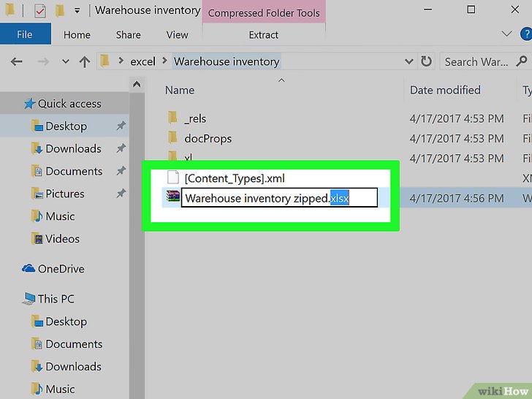532x399 pixels.
Task: Toggle pin next to Downloads
Action: pyautogui.click(x=121, y=149)
